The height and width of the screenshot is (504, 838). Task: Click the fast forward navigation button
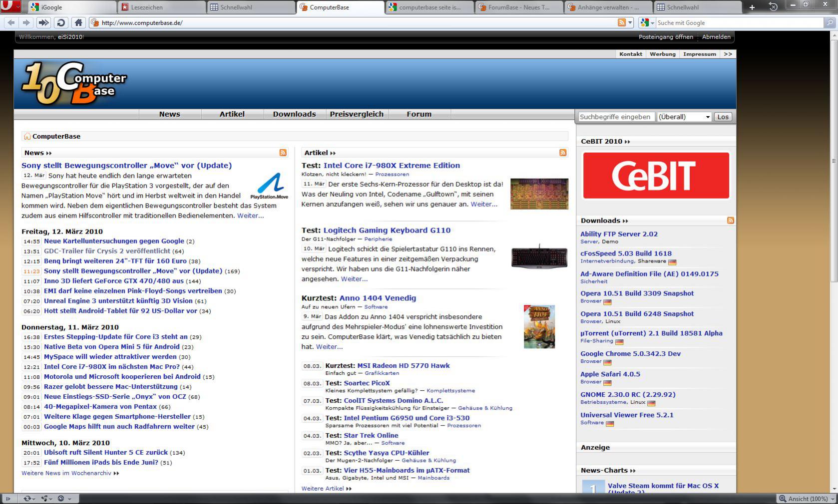[44, 22]
